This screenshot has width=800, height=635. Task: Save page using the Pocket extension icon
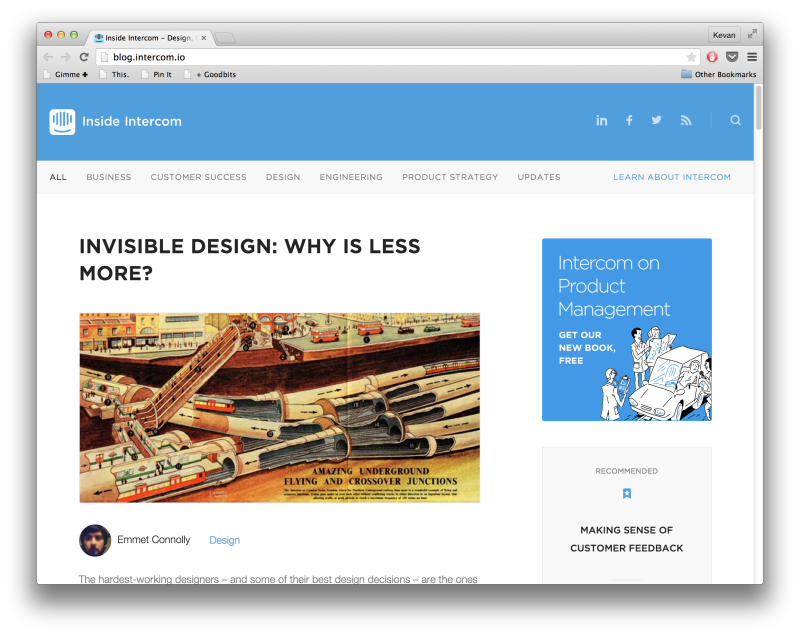[x=732, y=57]
